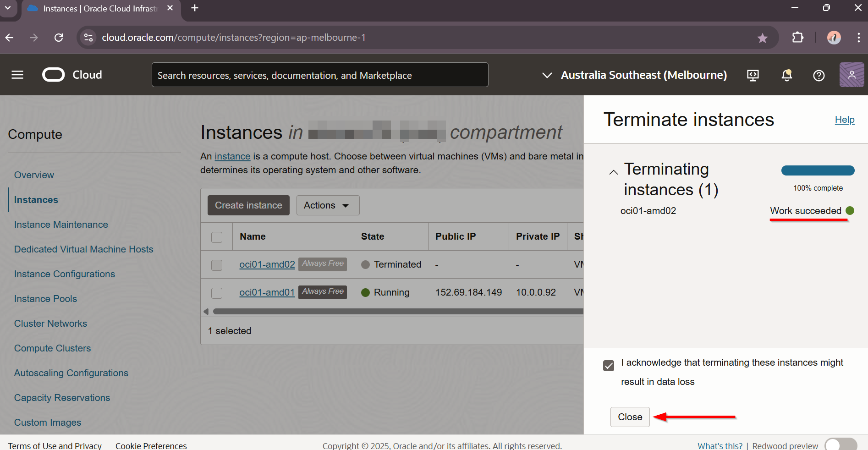Screen dimensions: 868x450
Task: Collapse the Terminating instances section
Action: (x=613, y=172)
